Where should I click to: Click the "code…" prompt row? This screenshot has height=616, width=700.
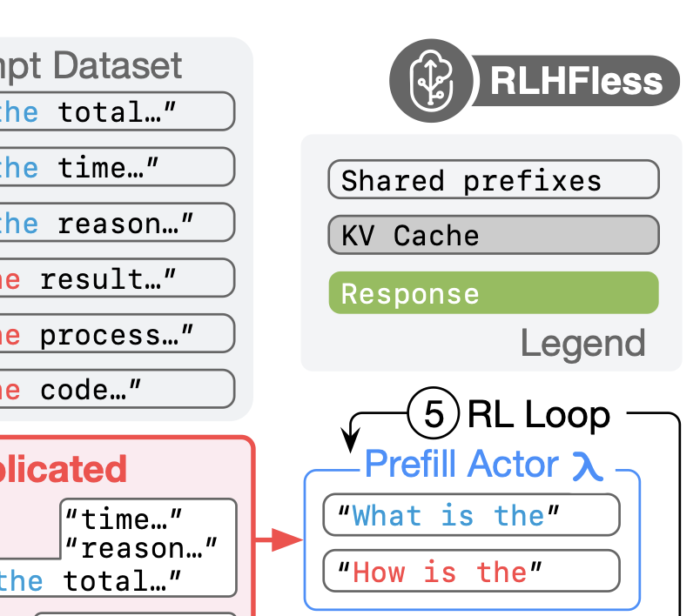pyautogui.click(x=116, y=389)
